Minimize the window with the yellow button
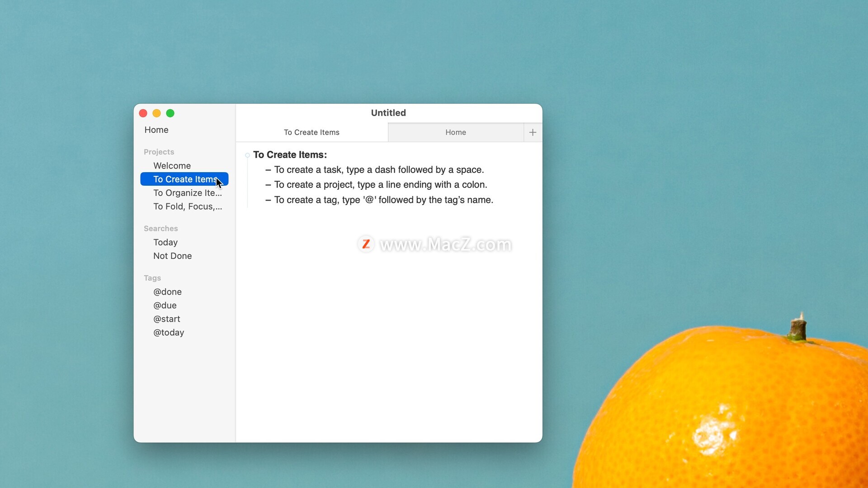This screenshot has width=868, height=488. (157, 113)
